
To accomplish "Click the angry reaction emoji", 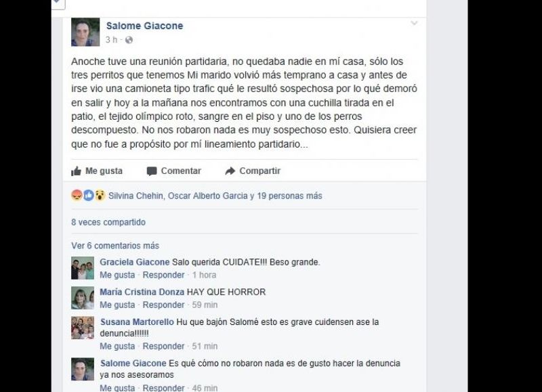I will click(77, 196).
